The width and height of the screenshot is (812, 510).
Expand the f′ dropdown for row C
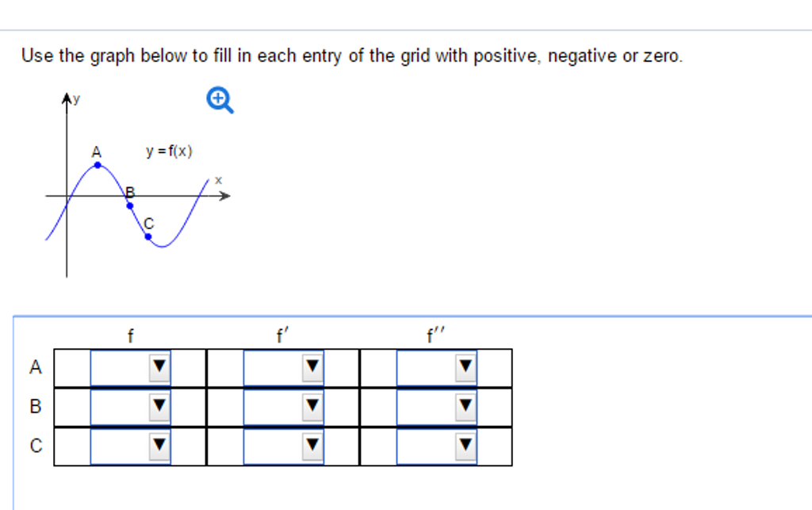284,446
